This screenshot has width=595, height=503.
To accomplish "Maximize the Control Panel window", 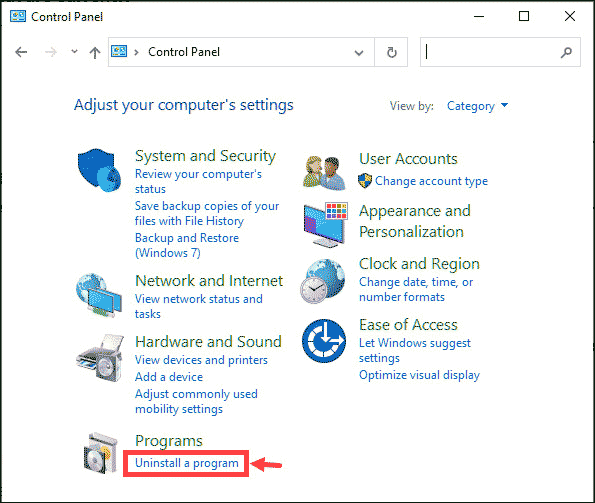I will pos(524,16).
